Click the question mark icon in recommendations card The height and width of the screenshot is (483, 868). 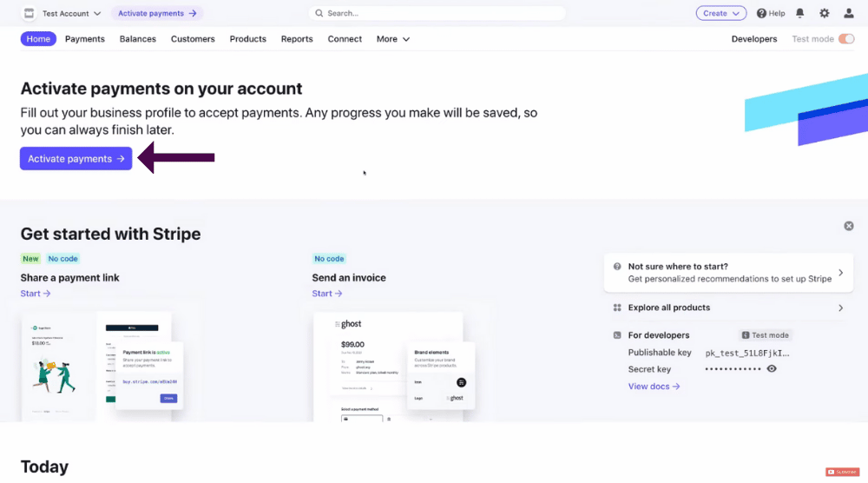(x=617, y=267)
